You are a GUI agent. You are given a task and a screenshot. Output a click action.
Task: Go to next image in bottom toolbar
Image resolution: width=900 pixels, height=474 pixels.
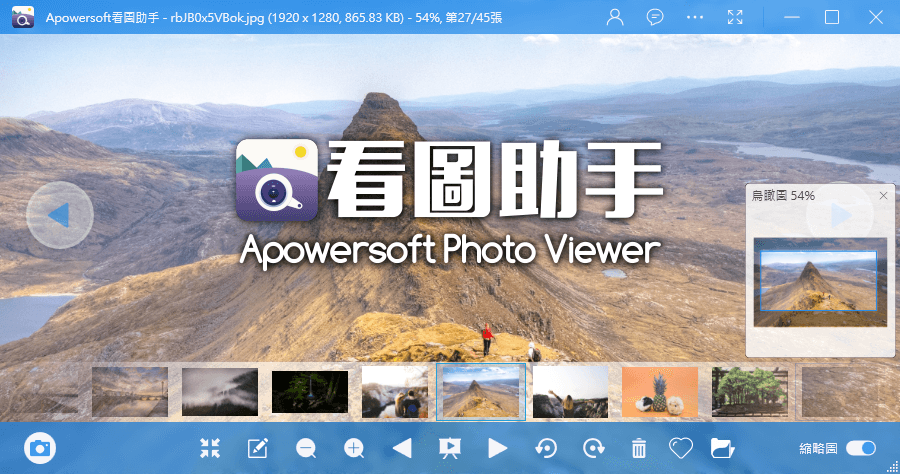pyautogui.click(x=497, y=448)
